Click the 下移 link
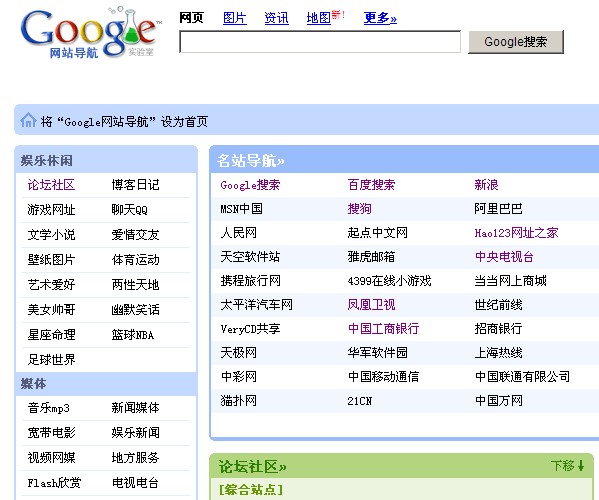Screen dimensions: 599x500 click(x=563, y=466)
